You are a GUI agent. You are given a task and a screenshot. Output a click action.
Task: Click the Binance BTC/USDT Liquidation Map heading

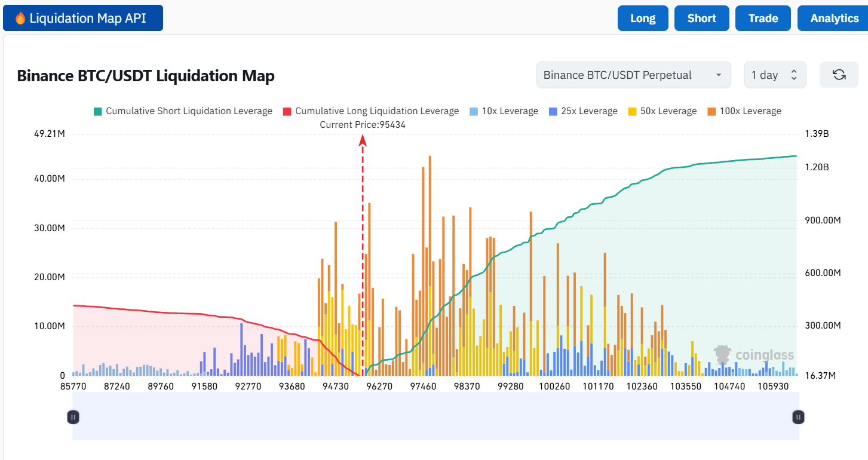tap(146, 76)
